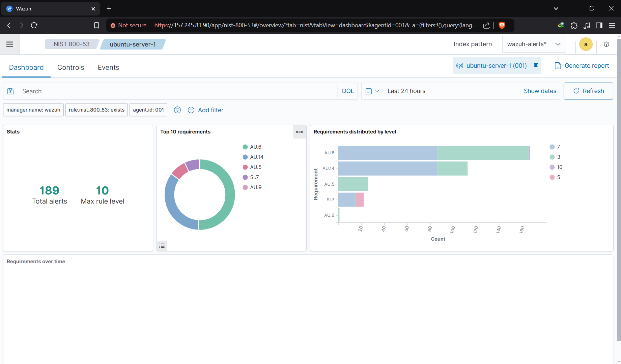Click Generate report

coord(582,66)
